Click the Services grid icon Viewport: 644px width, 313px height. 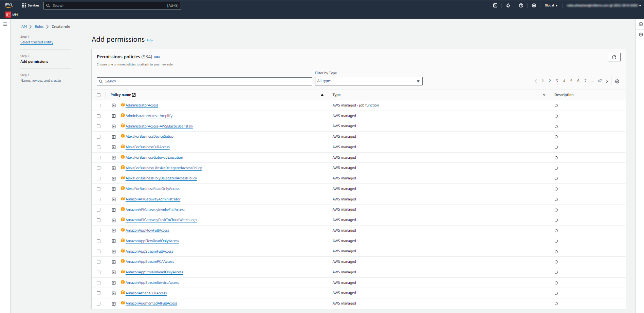pos(24,5)
